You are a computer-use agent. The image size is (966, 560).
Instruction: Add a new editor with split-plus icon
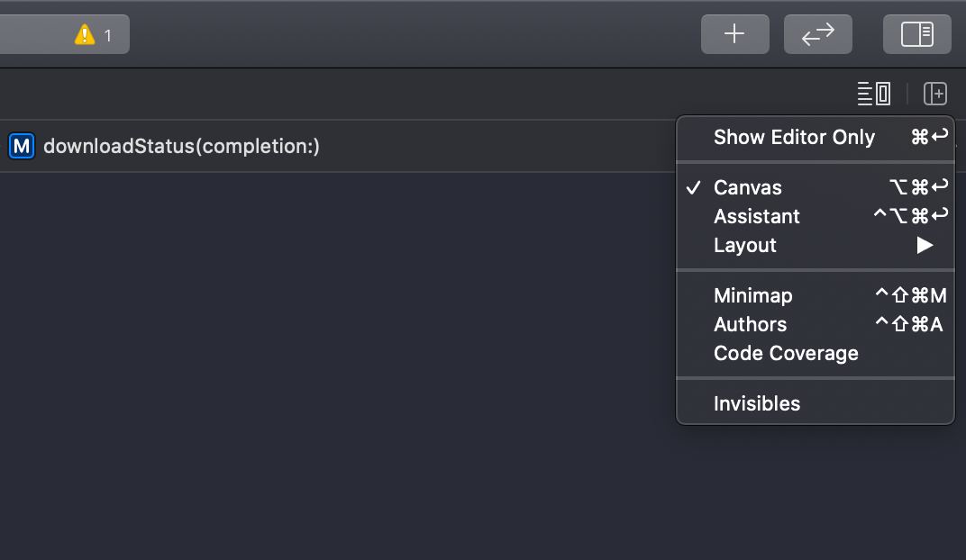(x=934, y=94)
